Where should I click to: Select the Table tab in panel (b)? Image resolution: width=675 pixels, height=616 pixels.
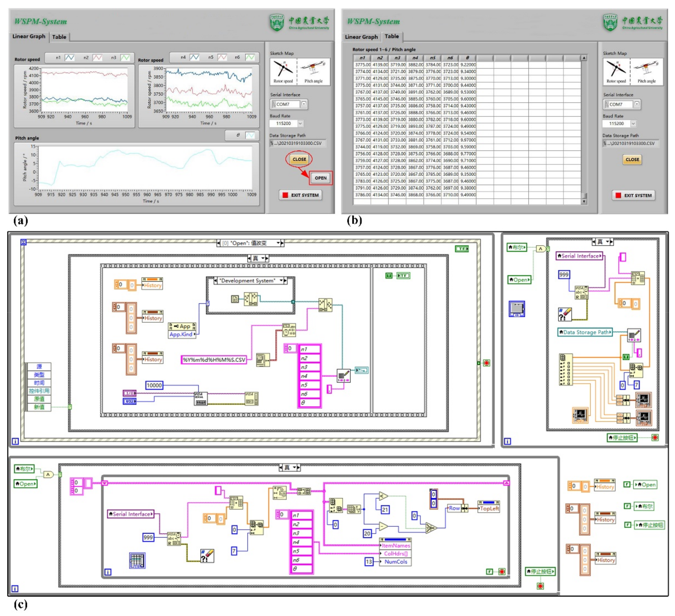(x=391, y=36)
